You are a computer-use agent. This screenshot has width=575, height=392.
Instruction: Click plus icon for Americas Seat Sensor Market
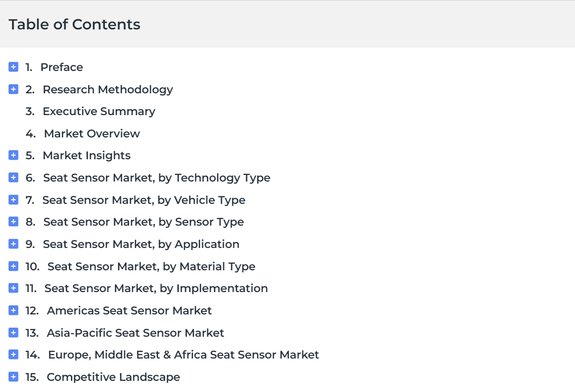(x=14, y=310)
